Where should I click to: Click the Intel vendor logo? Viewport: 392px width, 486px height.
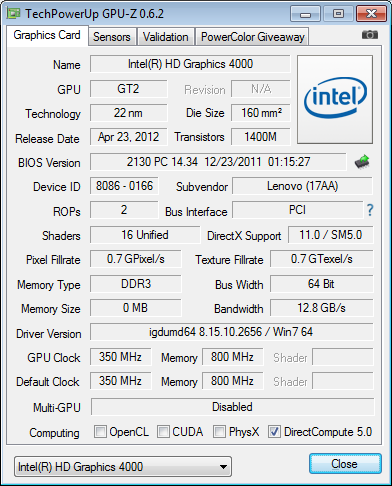point(335,99)
